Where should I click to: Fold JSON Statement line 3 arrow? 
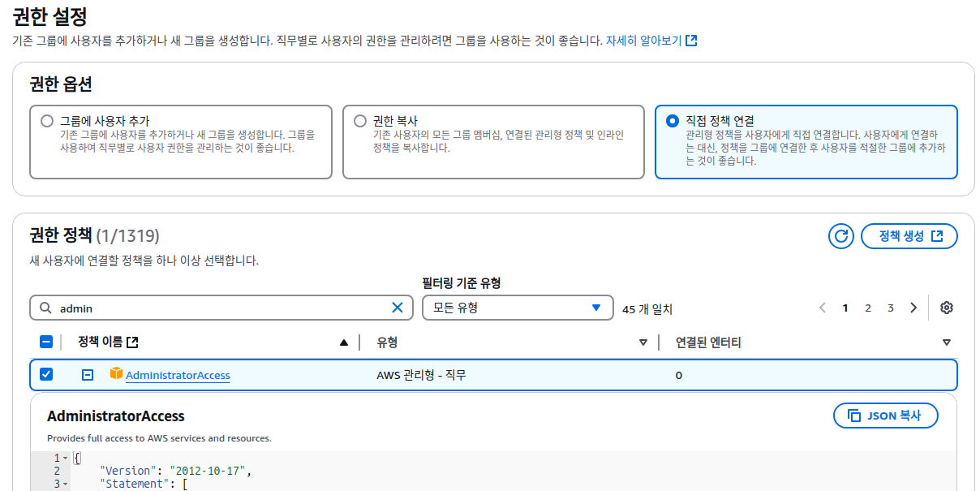(x=65, y=484)
